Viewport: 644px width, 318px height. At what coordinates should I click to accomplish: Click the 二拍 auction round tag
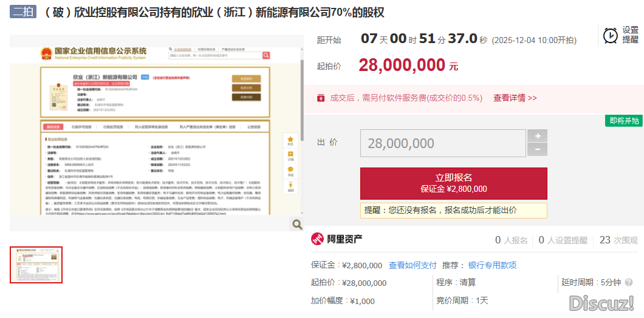point(24,13)
